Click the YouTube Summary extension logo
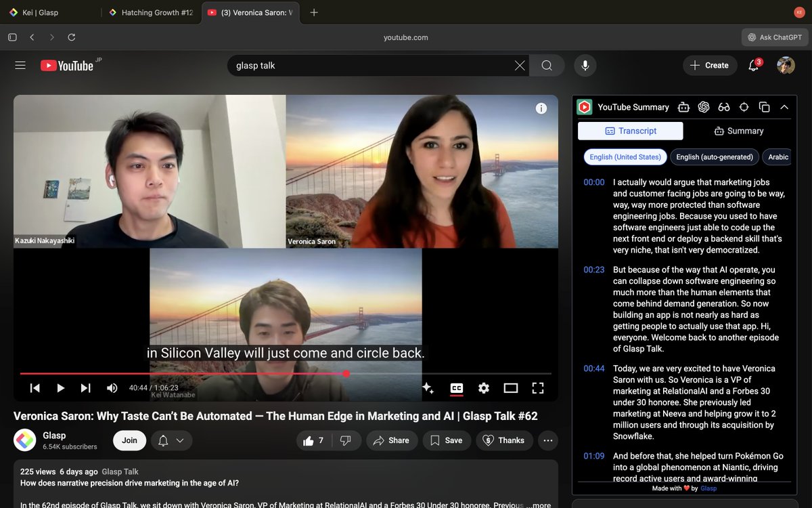Viewport: 812px width, 508px height. [585, 107]
